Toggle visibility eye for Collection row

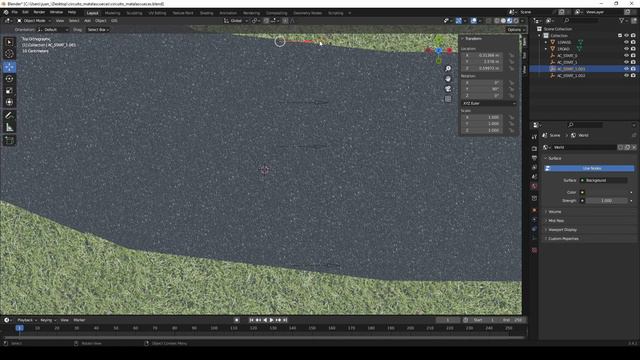click(627, 36)
